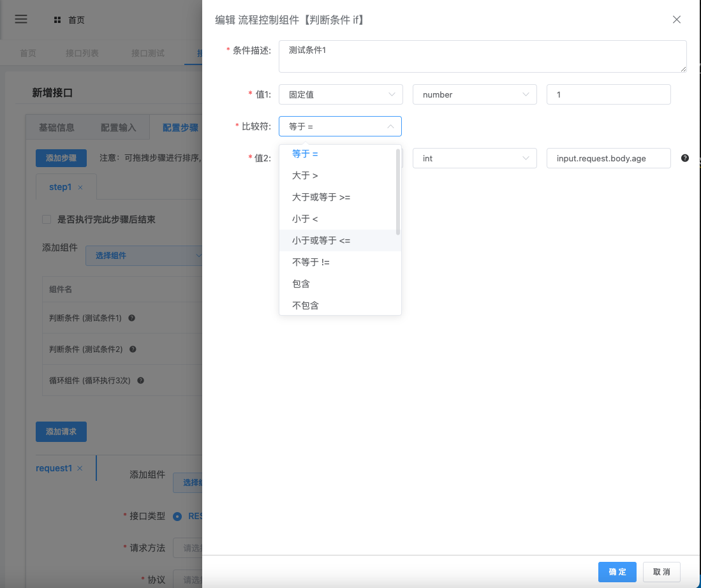Select 小于或等于 <= option

click(337, 240)
